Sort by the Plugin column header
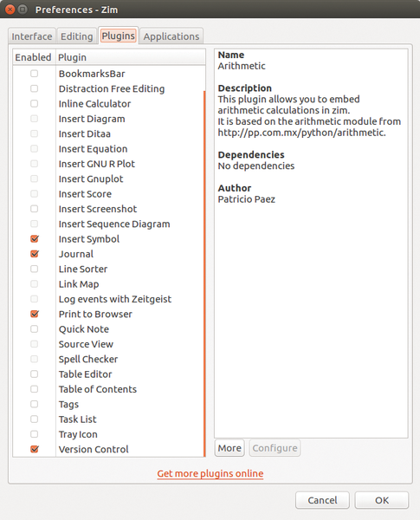The image size is (420, 520). point(131,57)
